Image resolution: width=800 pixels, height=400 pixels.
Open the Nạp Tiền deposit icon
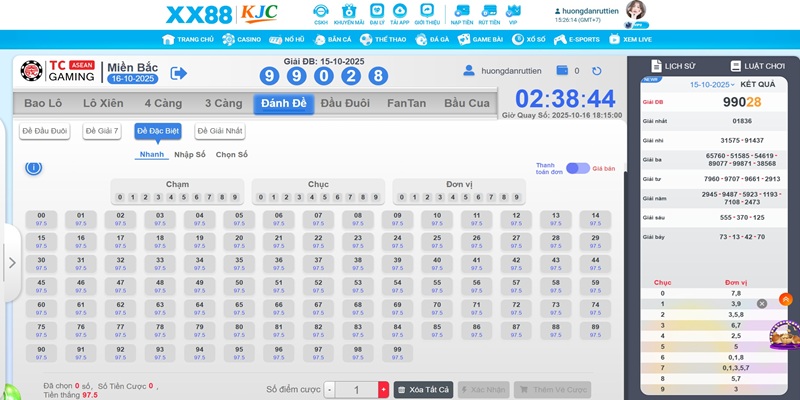pos(462,14)
